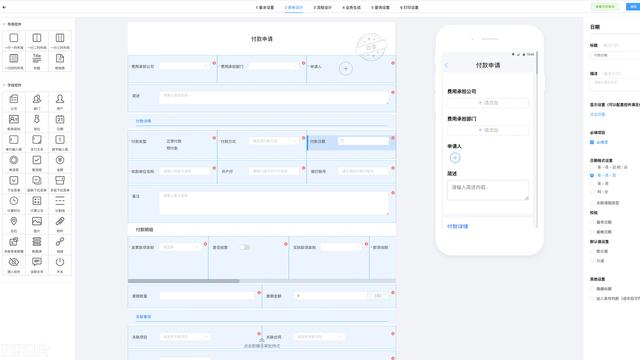This screenshot has width=640, height=360.
Task: Add the necktie position field component
Action: coord(37,122)
